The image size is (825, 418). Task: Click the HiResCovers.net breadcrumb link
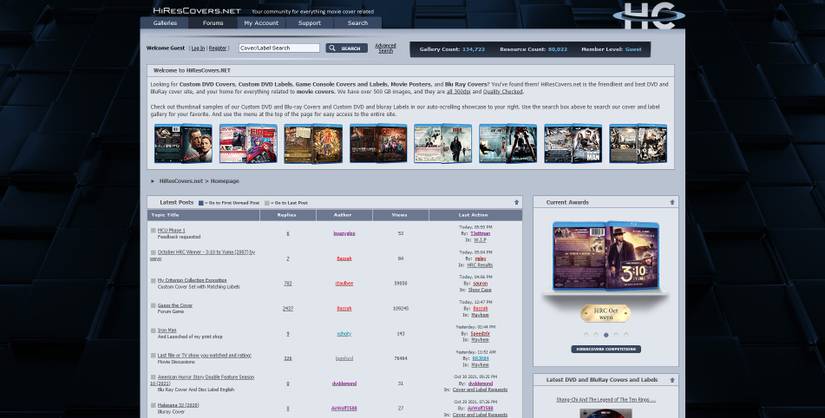181,181
